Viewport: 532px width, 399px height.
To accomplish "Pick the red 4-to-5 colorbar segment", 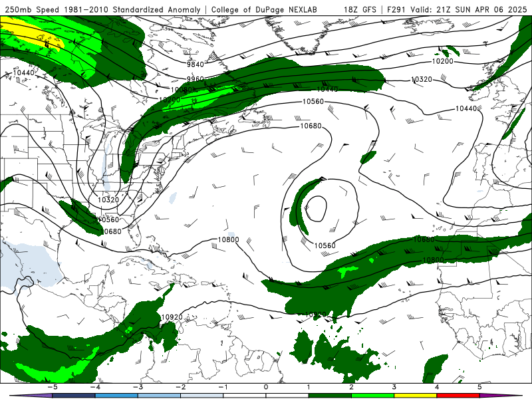I will (458, 396).
